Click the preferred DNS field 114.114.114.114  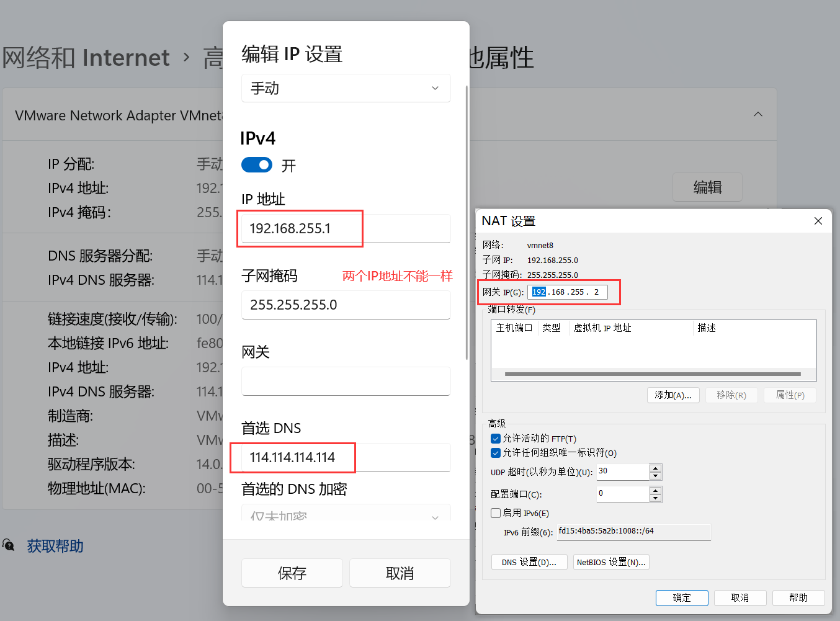[346, 457]
